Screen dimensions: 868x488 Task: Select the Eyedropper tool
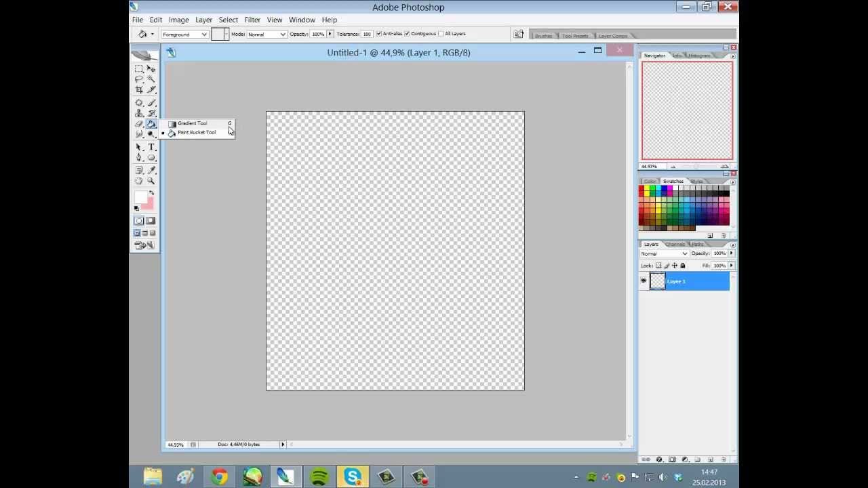pos(151,170)
